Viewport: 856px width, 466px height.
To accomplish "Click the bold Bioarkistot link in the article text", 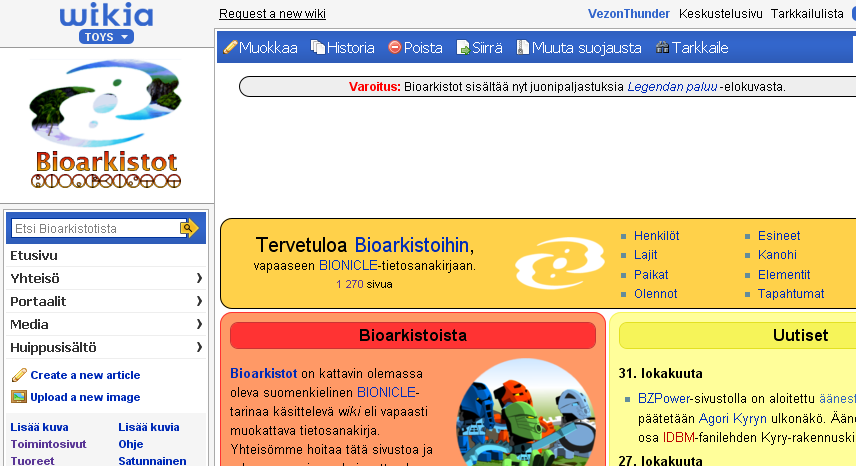I will coord(264,373).
